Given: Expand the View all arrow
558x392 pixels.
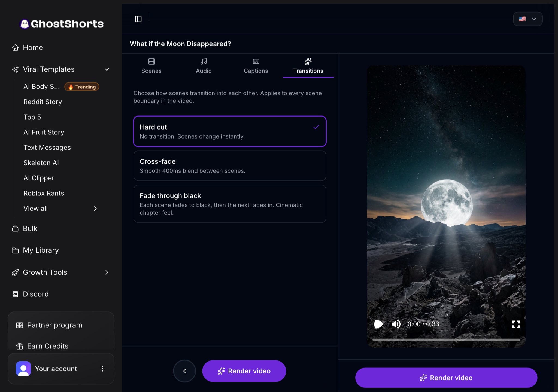Looking at the screenshot, I should tap(95, 209).
